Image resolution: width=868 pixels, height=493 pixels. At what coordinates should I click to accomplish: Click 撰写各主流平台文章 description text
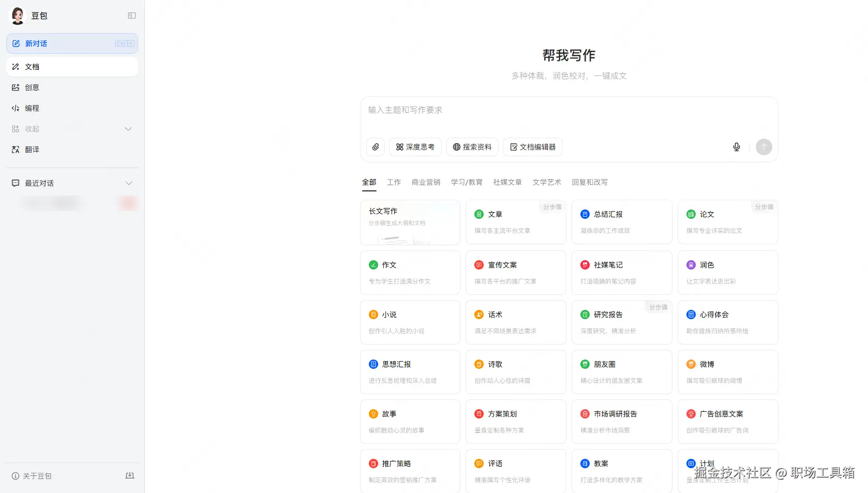click(502, 231)
